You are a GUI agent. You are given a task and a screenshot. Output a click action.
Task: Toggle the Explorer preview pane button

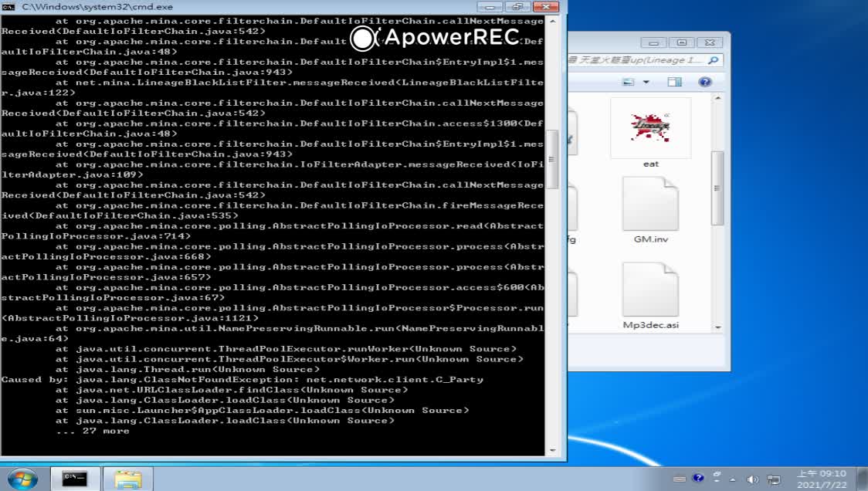click(674, 82)
